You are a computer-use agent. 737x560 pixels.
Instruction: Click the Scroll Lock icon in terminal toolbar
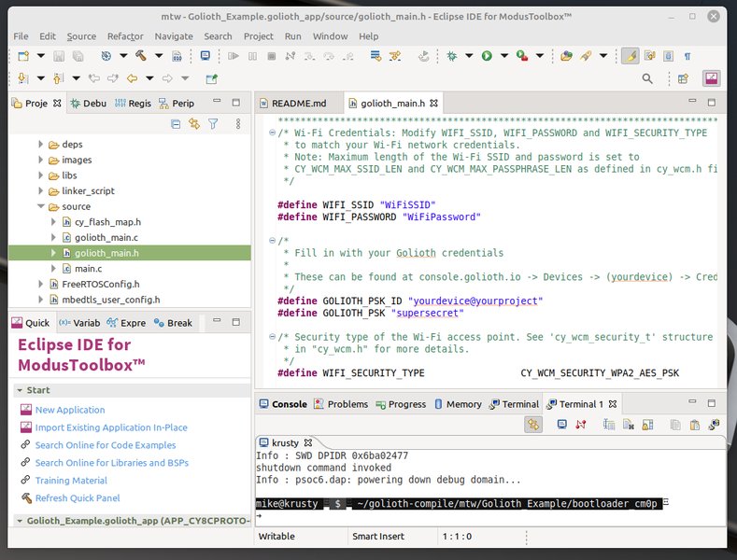647,425
